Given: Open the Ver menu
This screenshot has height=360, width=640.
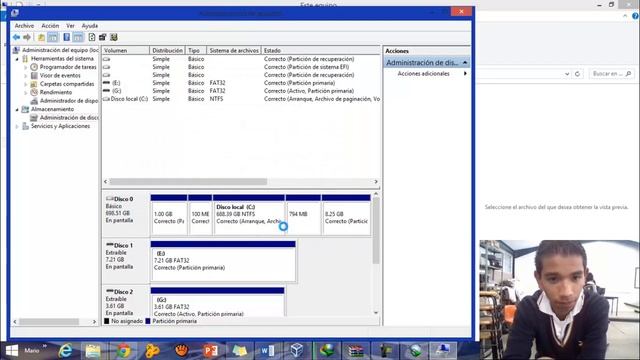Looking at the screenshot, I should (x=70, y=26).
